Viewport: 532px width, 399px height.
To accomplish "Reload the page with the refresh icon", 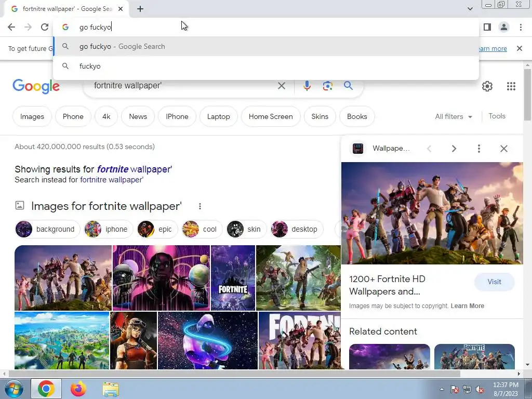I will 45,27.
